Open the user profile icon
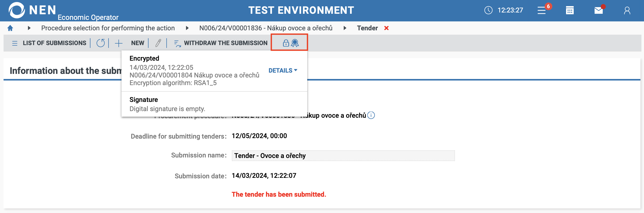Viewport: 644px width, 213px height. pyautogui.click(x=627, y=10)
